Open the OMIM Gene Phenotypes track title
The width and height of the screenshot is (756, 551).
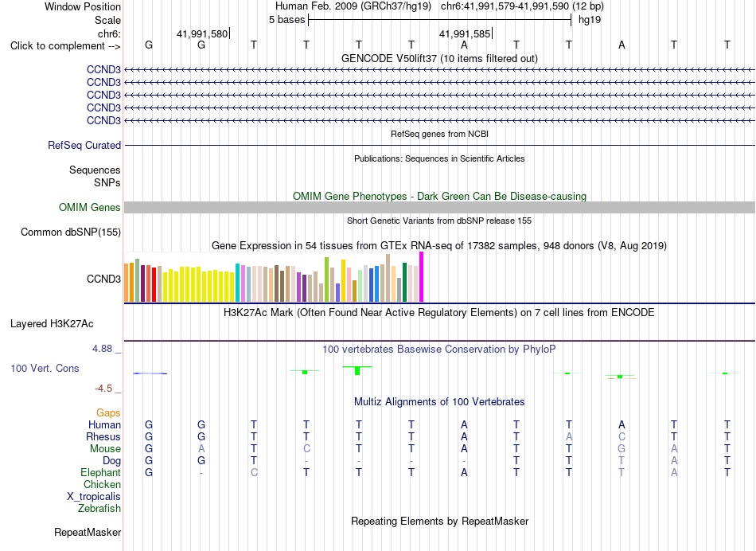pyautogui.click(x=439, y=197)
